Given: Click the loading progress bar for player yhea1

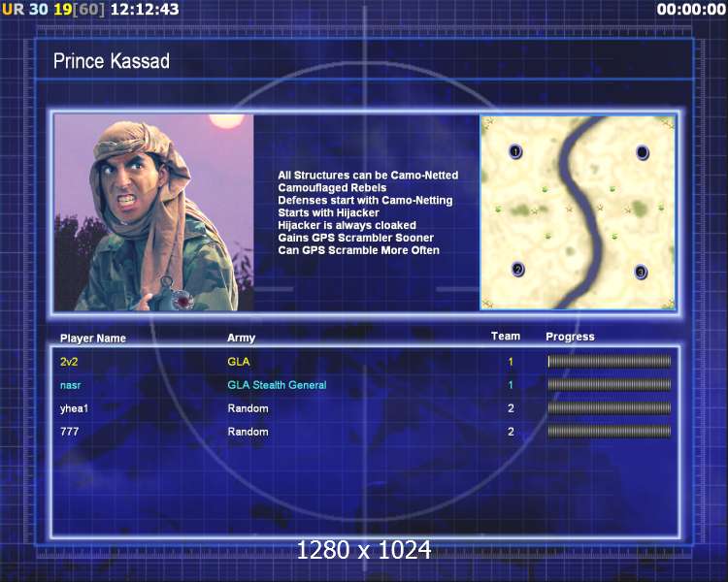Looking at the screenshot, I should pos(610,408).
